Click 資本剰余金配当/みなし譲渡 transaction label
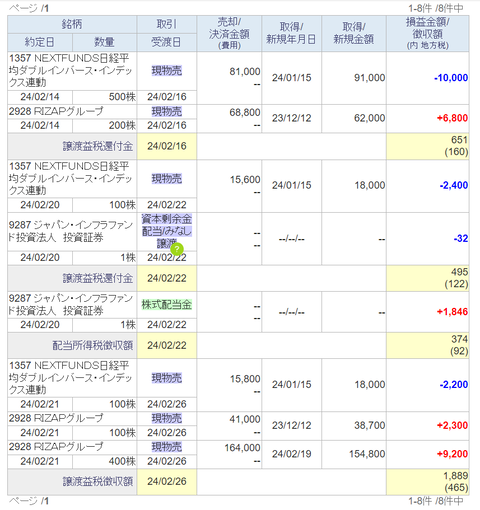Viewport: 480px width, 510px height. [x=167, y=231]
